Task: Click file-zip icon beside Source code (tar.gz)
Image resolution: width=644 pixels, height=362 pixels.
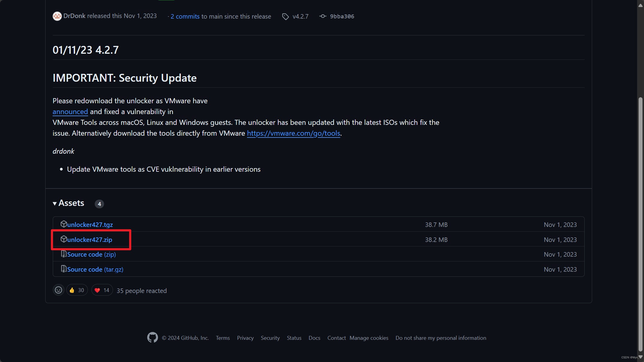Action: (x=64, y=269)
